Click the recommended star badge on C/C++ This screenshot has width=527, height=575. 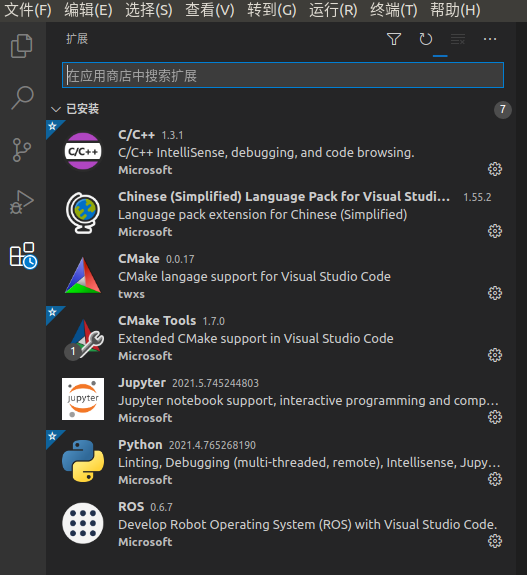[x=53, y=127]
